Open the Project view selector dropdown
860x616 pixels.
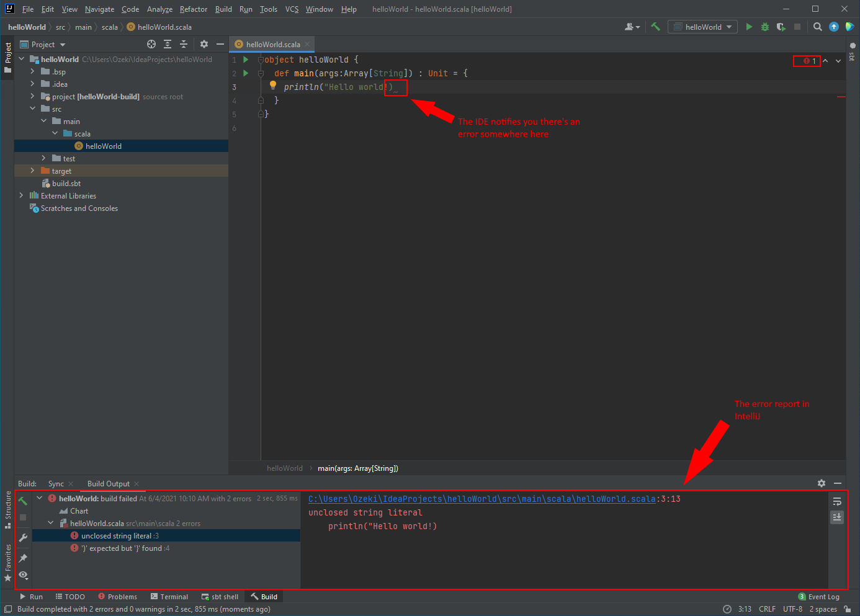tap(43, 44)
